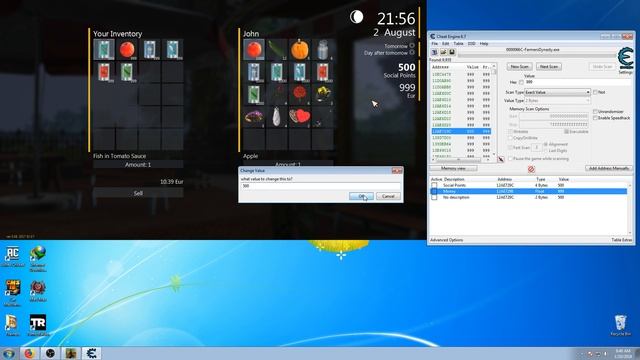Select the purple necklace item in John's inventory

tap(254, 117)
